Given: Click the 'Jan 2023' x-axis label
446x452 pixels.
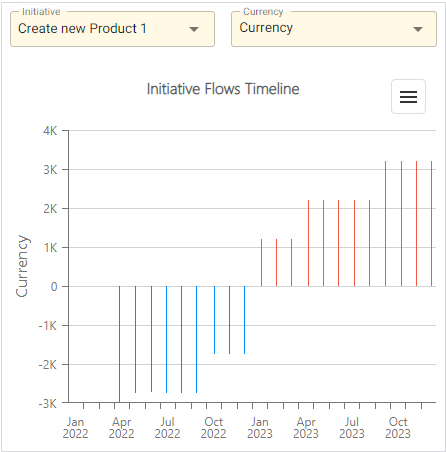Looking at the screenshot, I should [260, 428].
